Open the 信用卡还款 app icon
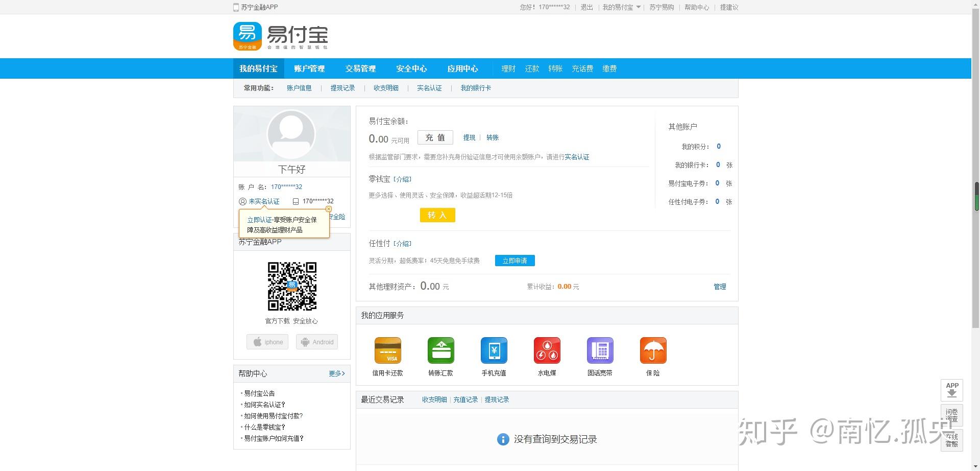 (x=388, y=350)
